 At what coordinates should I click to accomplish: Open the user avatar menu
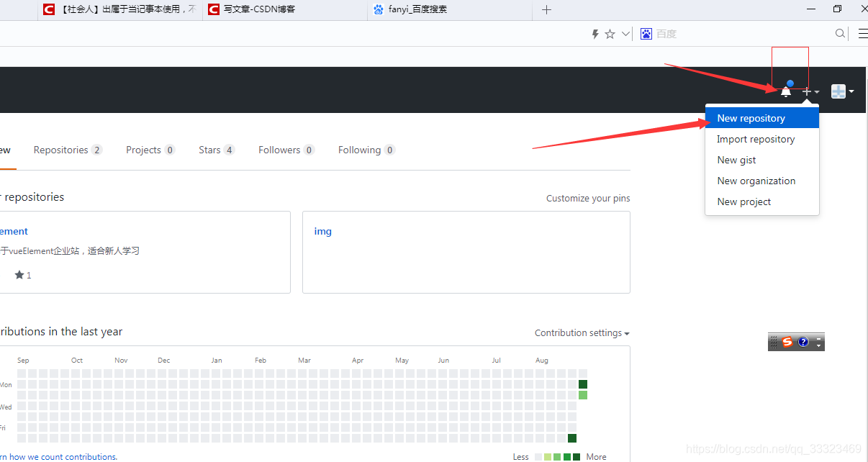coord(842,91)
